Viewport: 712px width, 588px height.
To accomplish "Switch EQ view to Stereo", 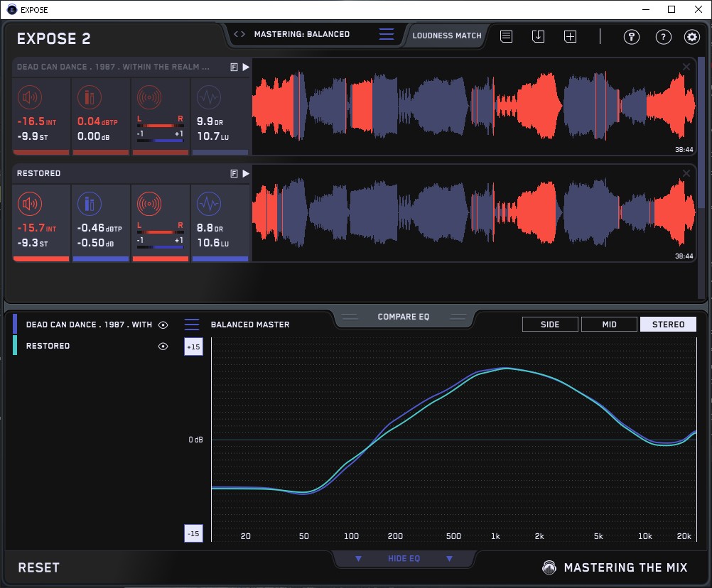I will point(668,325).
